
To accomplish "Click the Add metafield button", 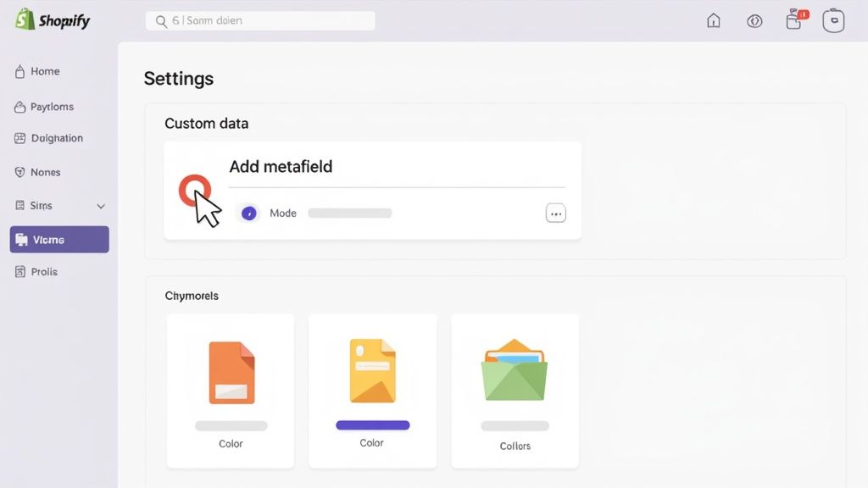I will (x=281, y=166).
